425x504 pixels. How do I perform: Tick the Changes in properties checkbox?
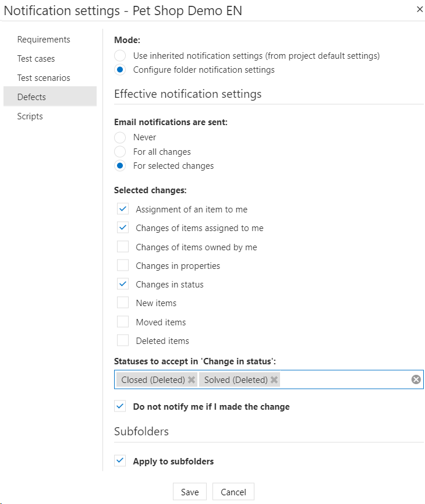click(x=123, y=266)
